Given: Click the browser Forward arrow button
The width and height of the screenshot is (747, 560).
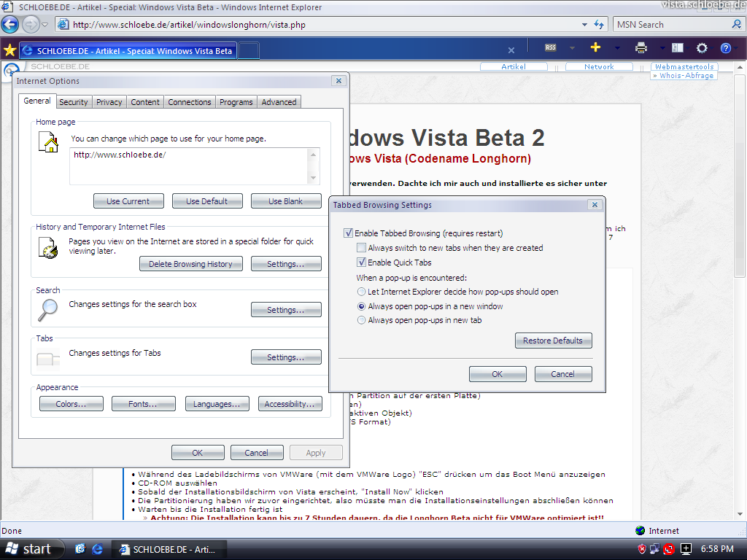Looking at the screenshot, I should [30, 24].
